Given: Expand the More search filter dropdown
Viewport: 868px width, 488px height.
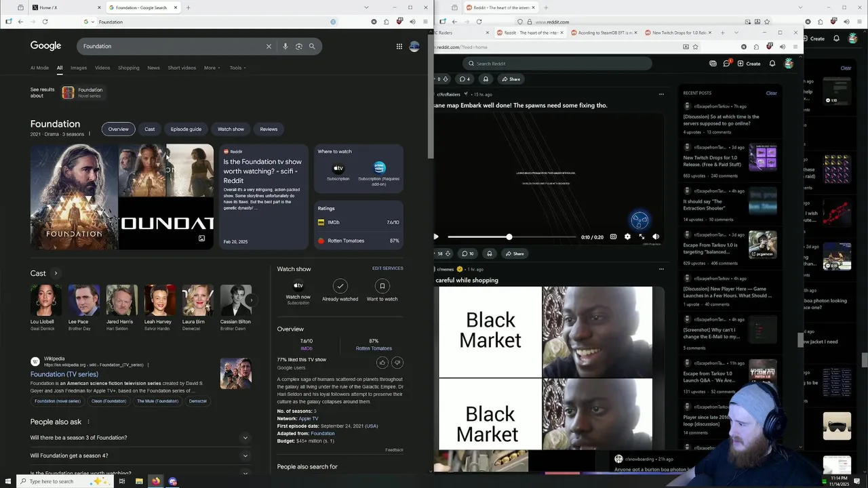Looking at the screenshot, I should 212,68.
